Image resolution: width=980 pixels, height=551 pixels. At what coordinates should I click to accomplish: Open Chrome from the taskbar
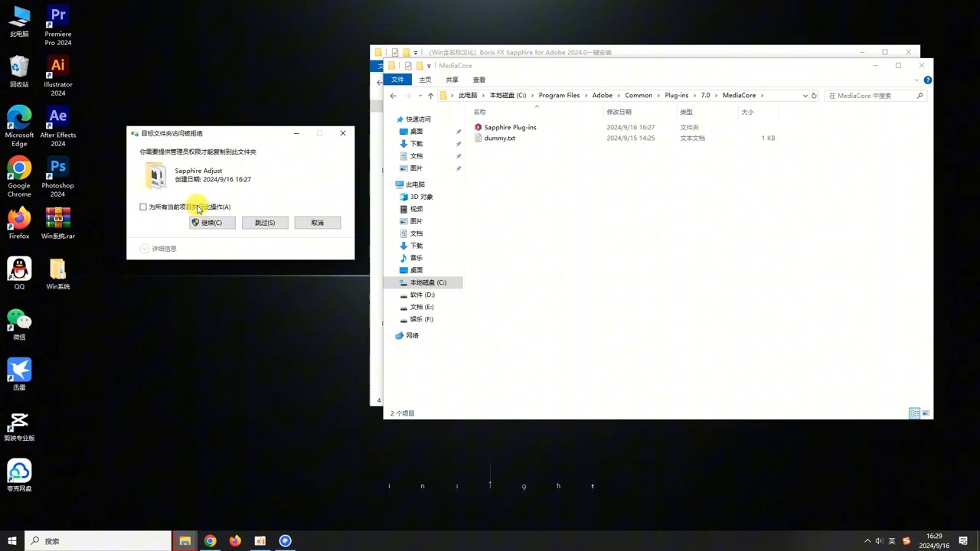coord(210,541)
